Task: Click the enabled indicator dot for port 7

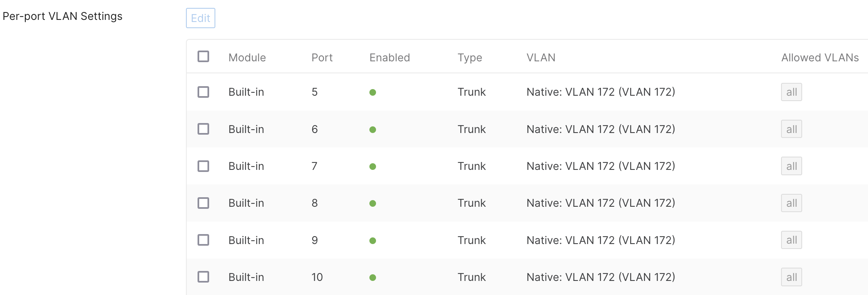Action: 373,166
